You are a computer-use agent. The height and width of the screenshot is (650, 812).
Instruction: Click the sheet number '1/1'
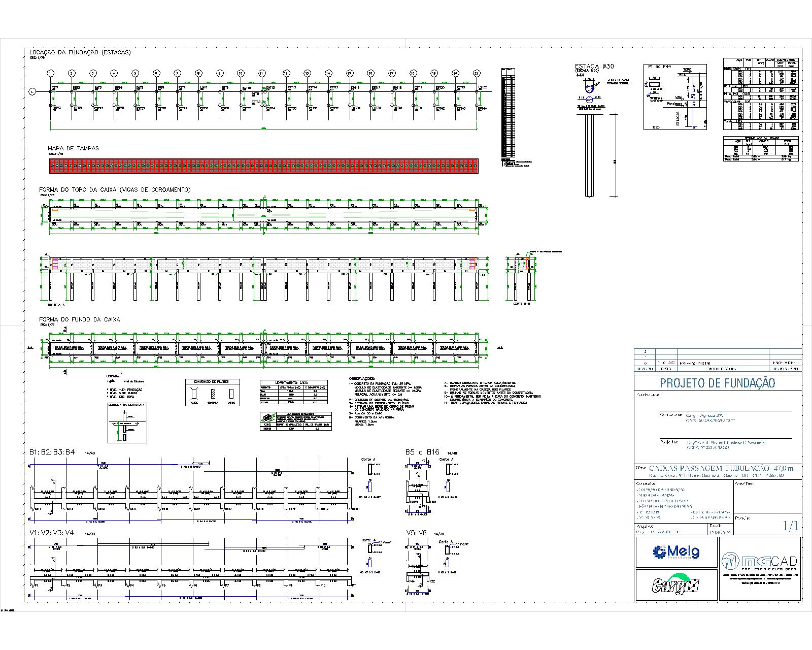pyautogui.click(x=791, y=526)
